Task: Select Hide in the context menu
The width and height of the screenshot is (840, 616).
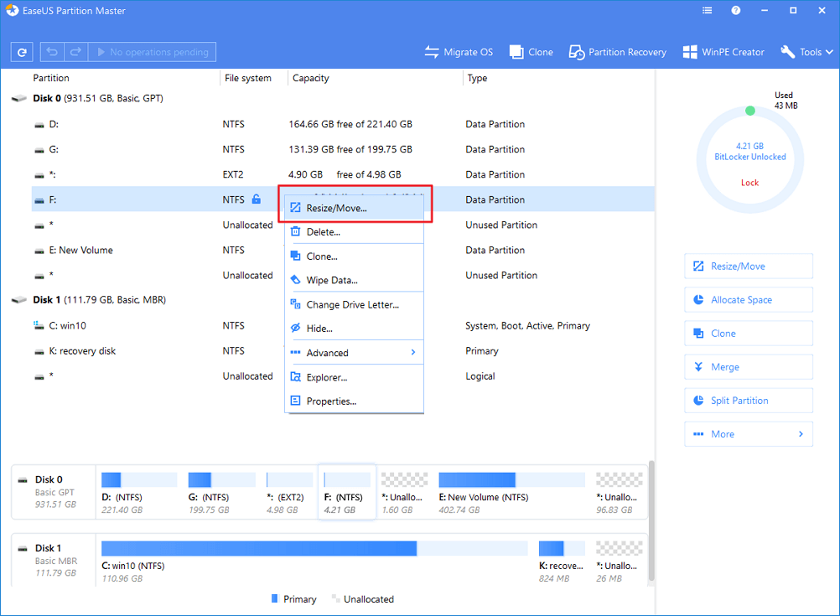Action: 354,329
